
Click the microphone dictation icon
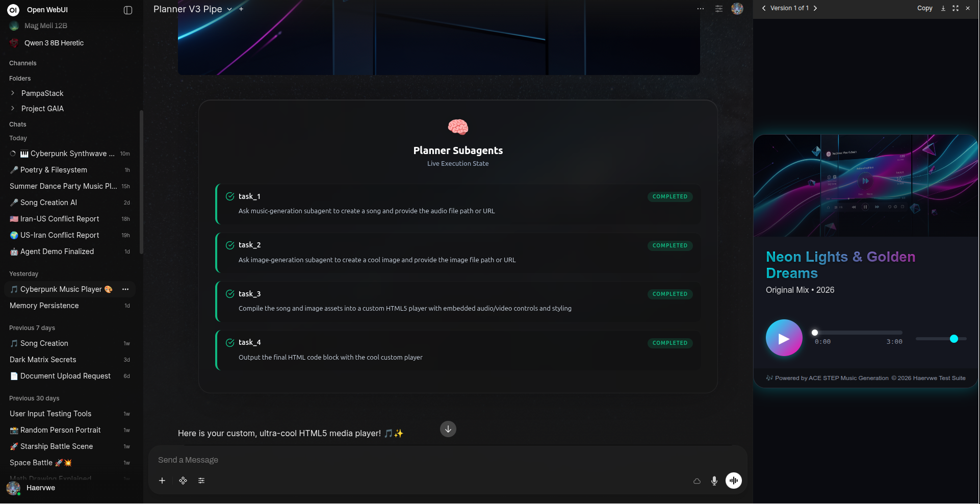[714, 481]
